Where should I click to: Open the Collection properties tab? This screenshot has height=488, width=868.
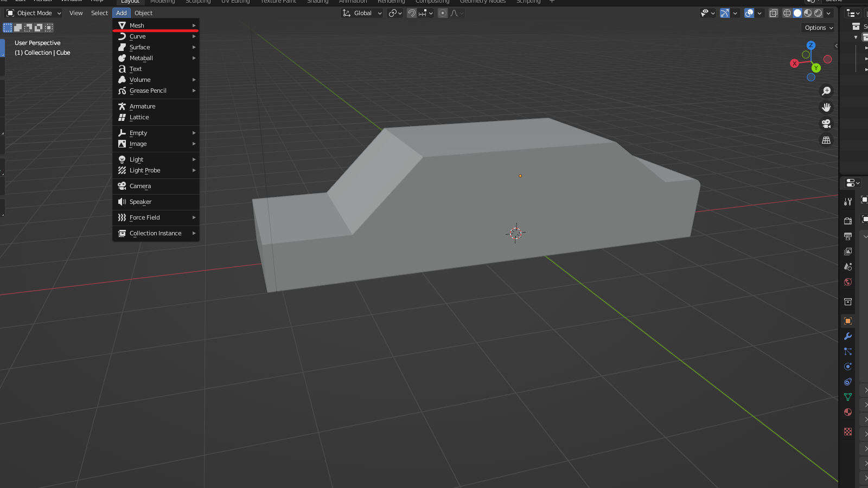848,301
